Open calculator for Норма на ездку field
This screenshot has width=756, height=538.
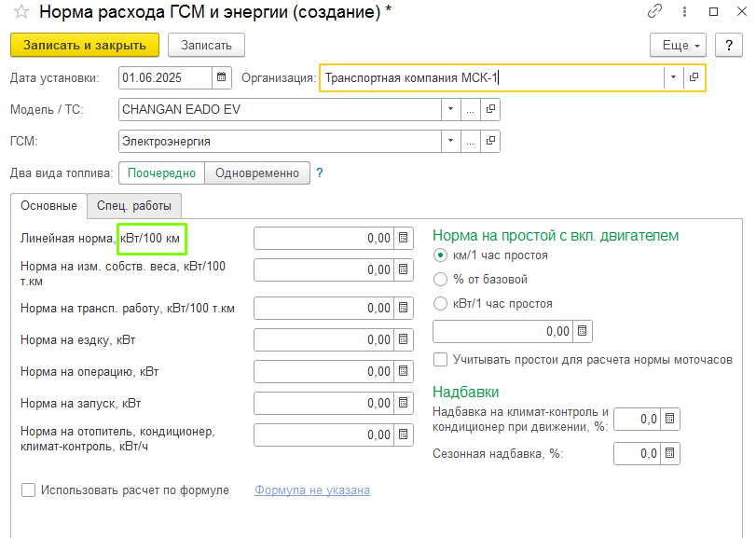coord(403,340)
